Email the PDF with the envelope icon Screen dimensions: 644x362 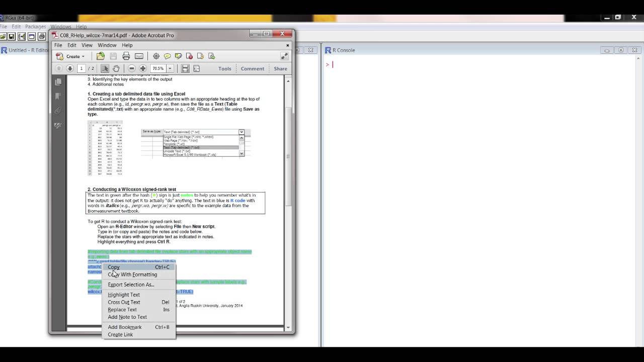(x=139, y=56)
